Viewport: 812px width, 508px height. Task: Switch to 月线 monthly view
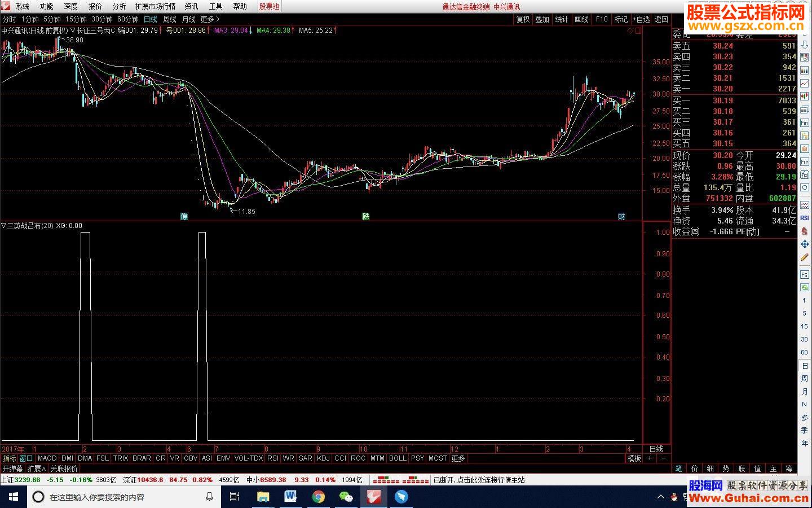(188, 19)
